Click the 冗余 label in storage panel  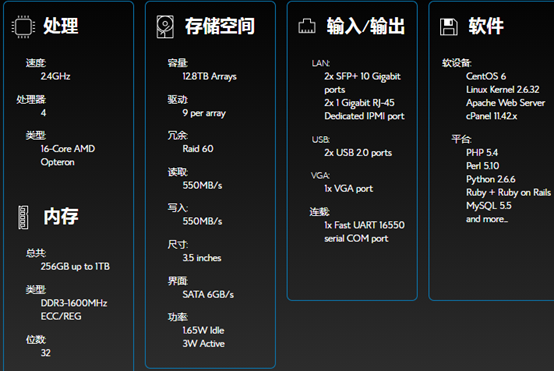(x=177, y=135)
